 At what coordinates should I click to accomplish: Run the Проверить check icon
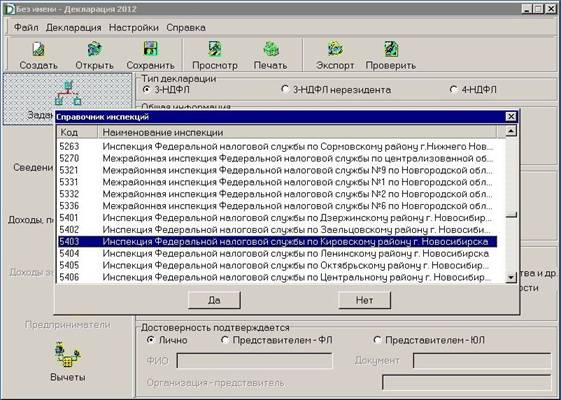[x=391, y=49]
